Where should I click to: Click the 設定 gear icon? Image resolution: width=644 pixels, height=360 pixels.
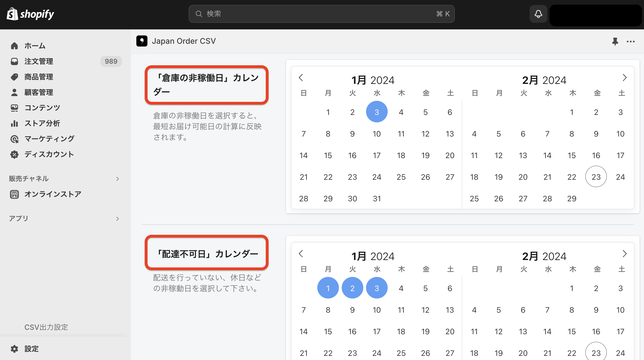14,349
